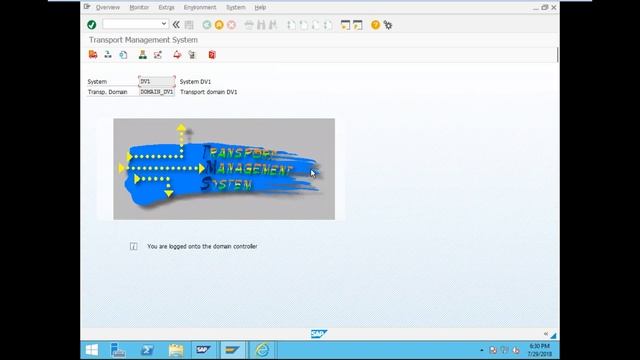
Task: Open the command field dropdown arrow
Action: [x=164, y=24]
